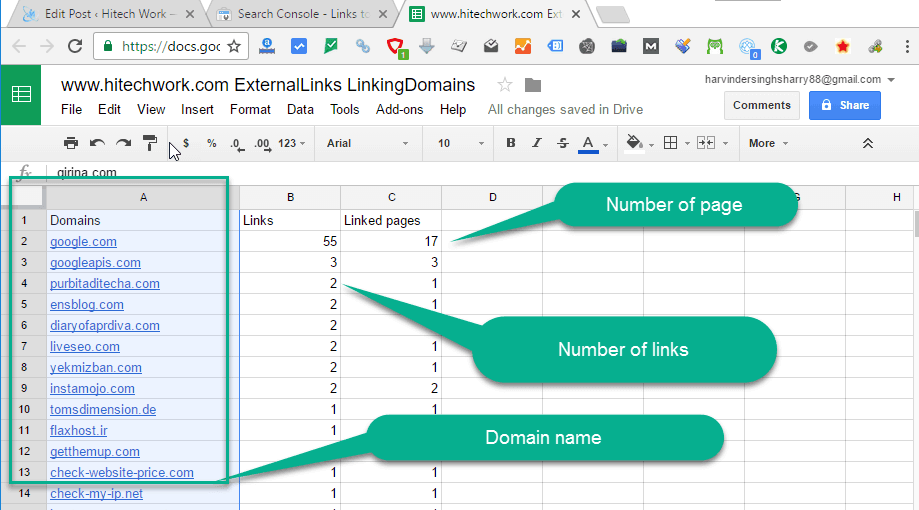Switch to Edit Post Hitech Work tab
Viewport: 919px width, 510px height.
(108, 14)
